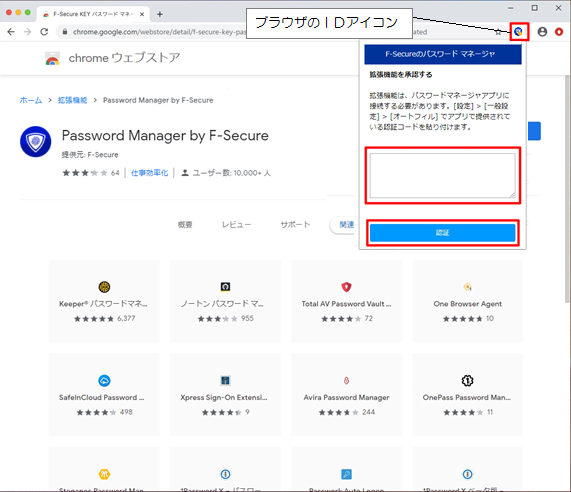Click the Total AV Password Vault shield icon
This screenshot has height=492, width=571.
[346, 287]
